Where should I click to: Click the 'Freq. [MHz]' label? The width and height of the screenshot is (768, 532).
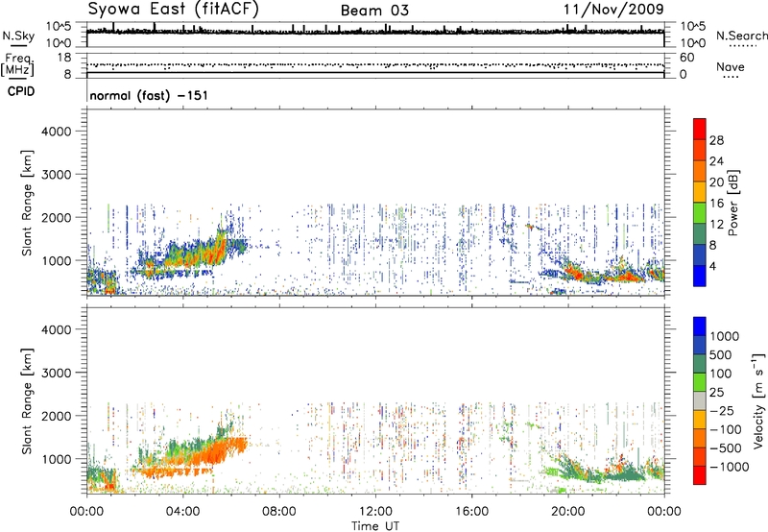click(x=18, y=65)
